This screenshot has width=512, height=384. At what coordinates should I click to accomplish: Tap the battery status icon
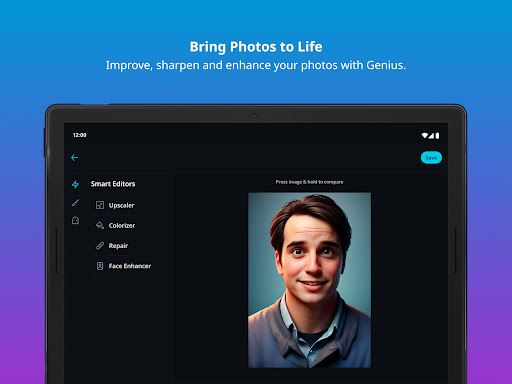[x=437, y=135]
